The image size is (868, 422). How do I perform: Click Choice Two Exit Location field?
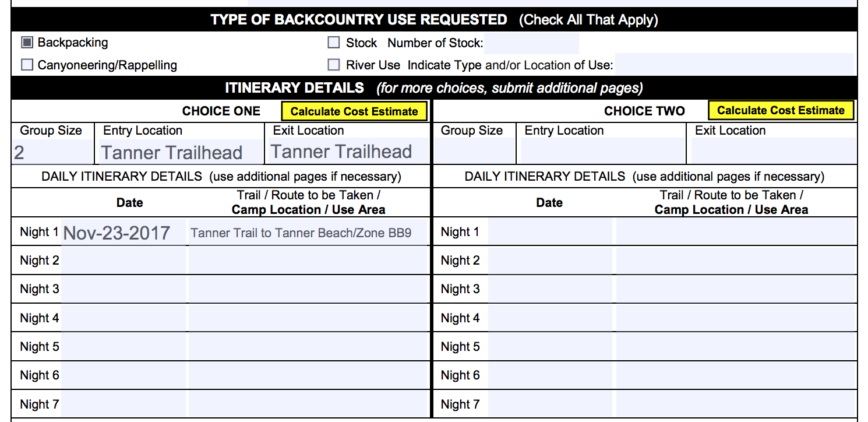[772, 151]
